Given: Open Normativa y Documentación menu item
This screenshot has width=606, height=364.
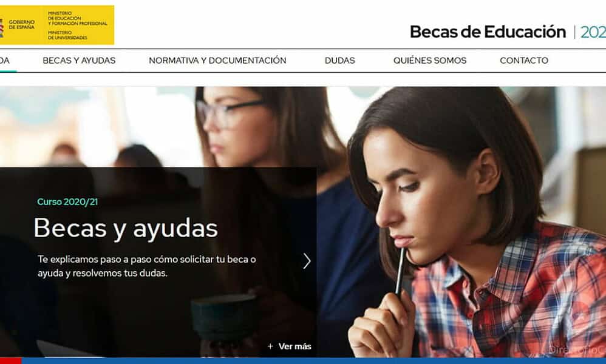Looking at the screenshot, I should point(217,61).
